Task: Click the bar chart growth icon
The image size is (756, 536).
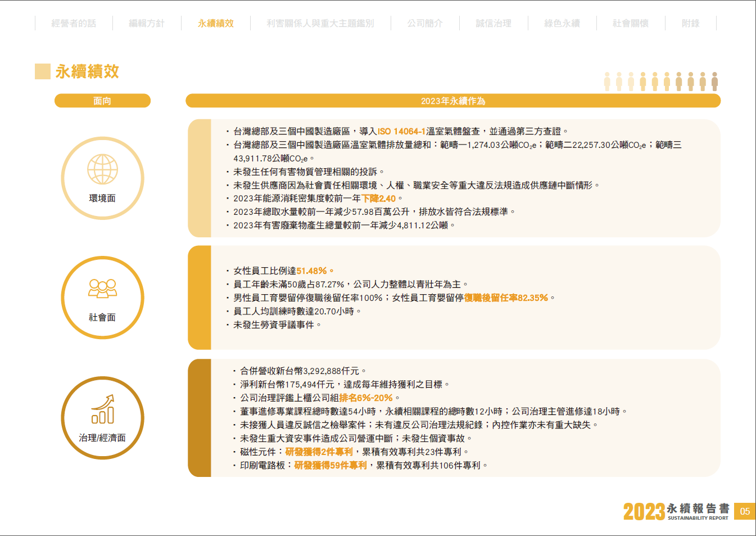Action: point(103,409)
